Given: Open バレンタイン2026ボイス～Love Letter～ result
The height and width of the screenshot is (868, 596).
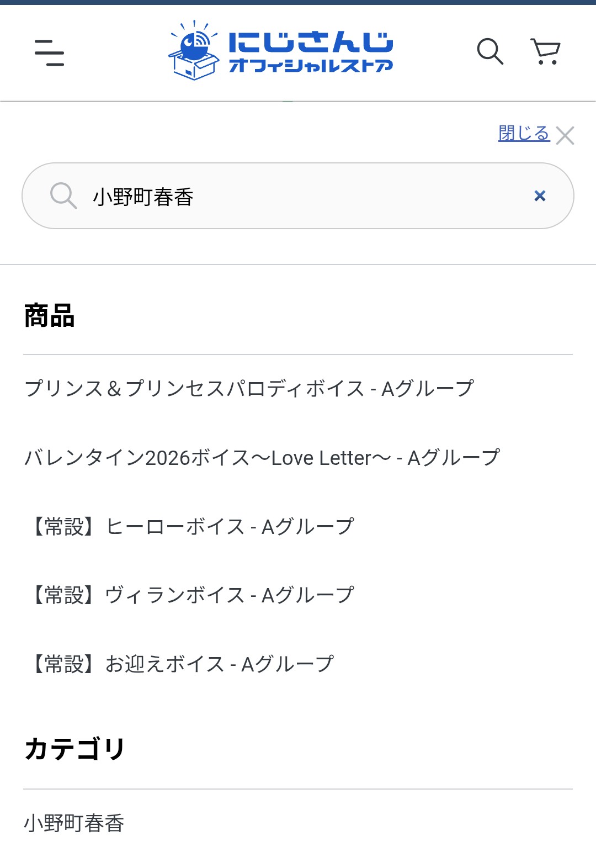Looking at the screenshot, I should pyautogui.click(x=262, y=458).
